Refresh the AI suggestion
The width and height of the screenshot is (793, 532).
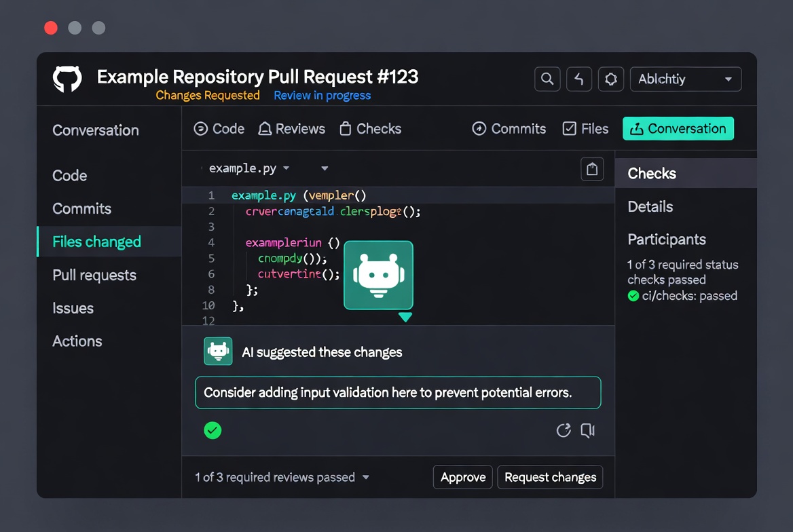click(564, 430)
